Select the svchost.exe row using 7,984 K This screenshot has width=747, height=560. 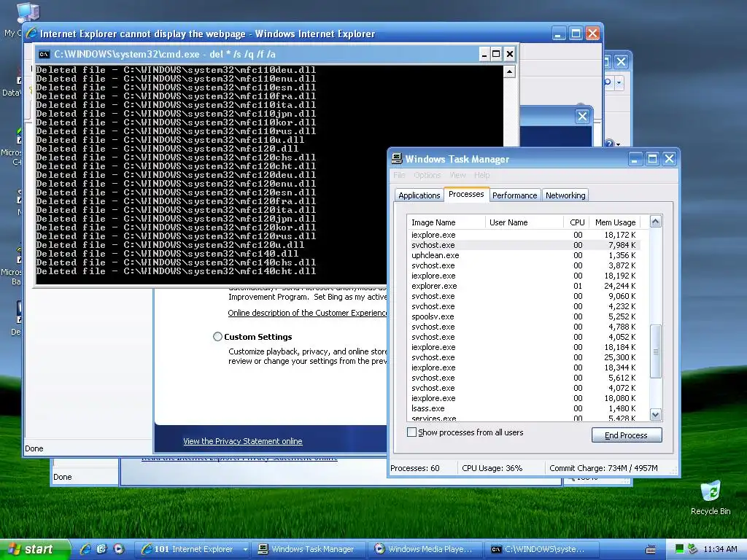524,245
